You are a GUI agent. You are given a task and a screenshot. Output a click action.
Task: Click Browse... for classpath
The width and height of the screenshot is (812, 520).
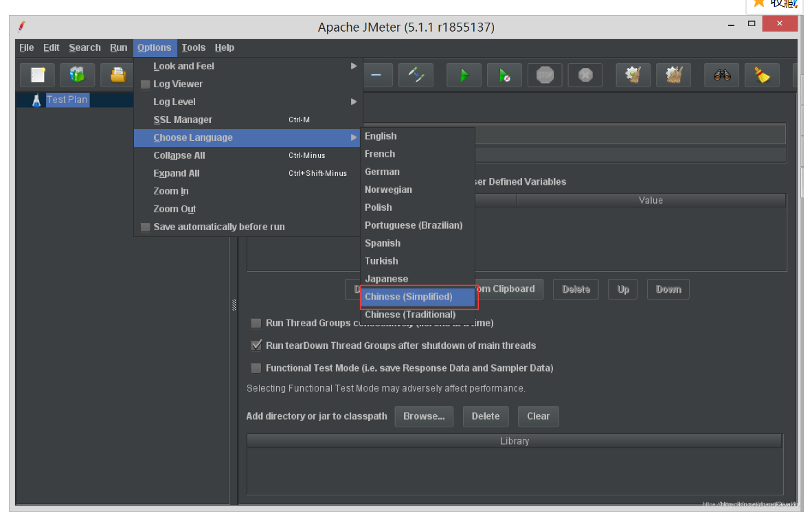424,416
